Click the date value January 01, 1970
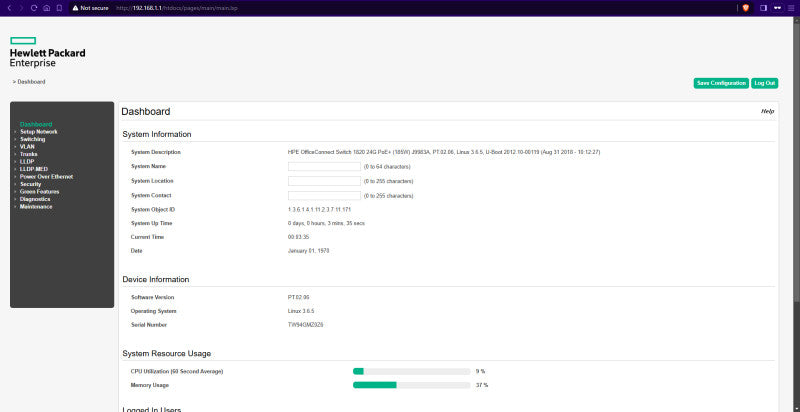800x412 pixels. point(308,251)
